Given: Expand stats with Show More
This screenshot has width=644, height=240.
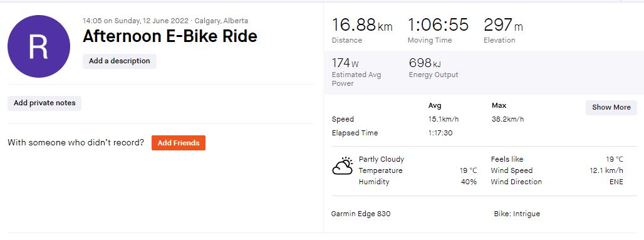Looking at the screenshot, I should [611, 107].
